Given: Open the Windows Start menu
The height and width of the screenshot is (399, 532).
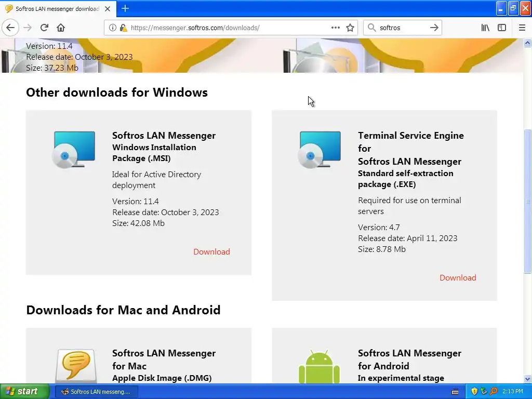Looking at the screenshot, I should 24,392.
